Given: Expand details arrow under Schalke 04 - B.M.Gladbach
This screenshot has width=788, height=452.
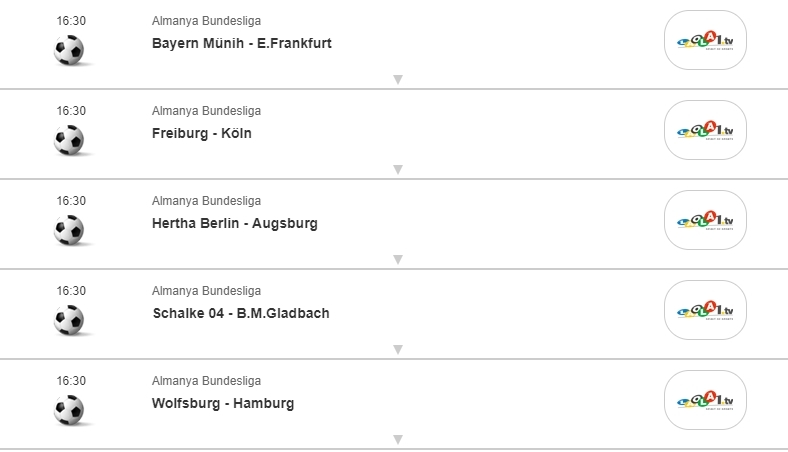Looking at the screenshot, I should coord(397,349).
